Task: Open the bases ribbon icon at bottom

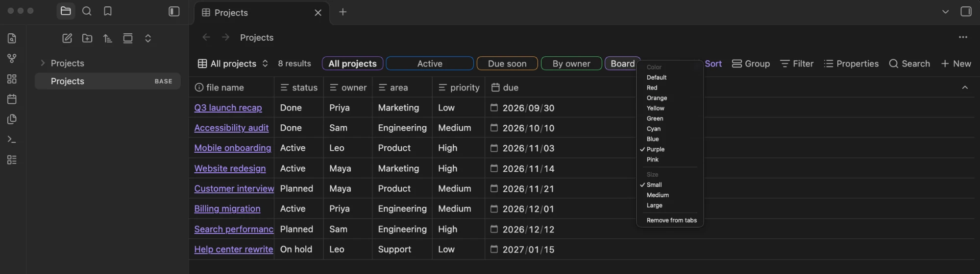Action: click(x=12, y=160)
